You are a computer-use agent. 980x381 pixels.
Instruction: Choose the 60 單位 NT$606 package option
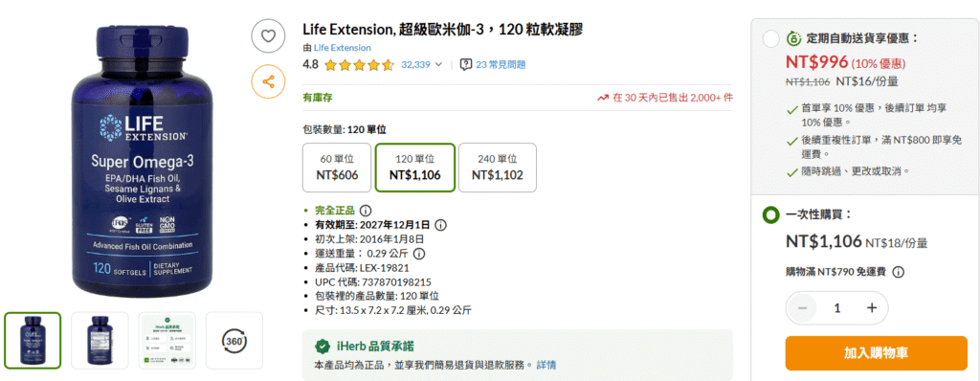[x=337, y=167]
